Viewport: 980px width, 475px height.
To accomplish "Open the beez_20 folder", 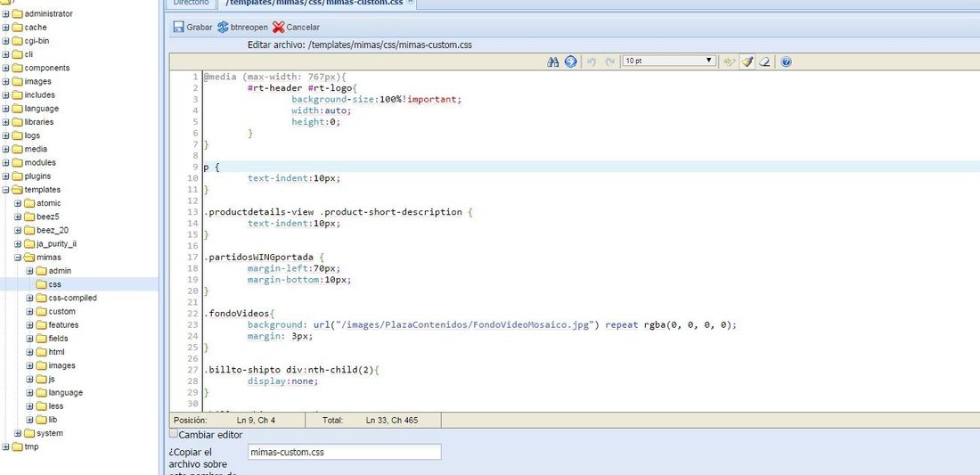I will coord(53,230).
